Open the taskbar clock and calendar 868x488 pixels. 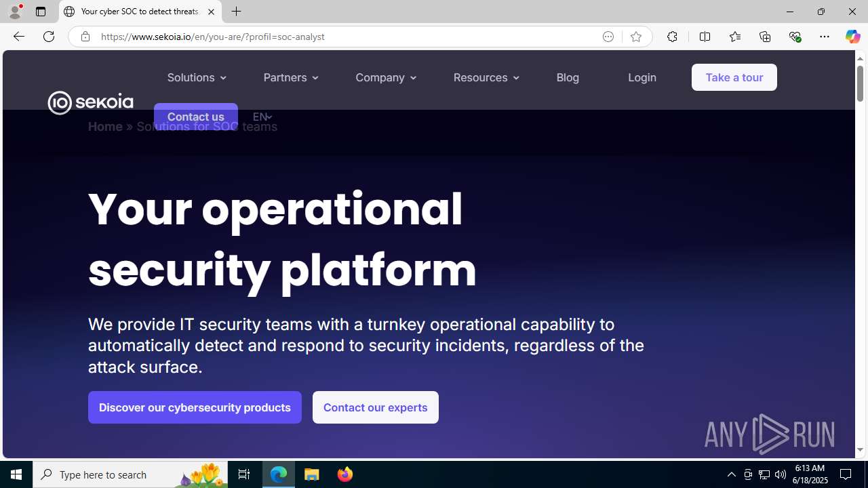click(x=809, y=474)
